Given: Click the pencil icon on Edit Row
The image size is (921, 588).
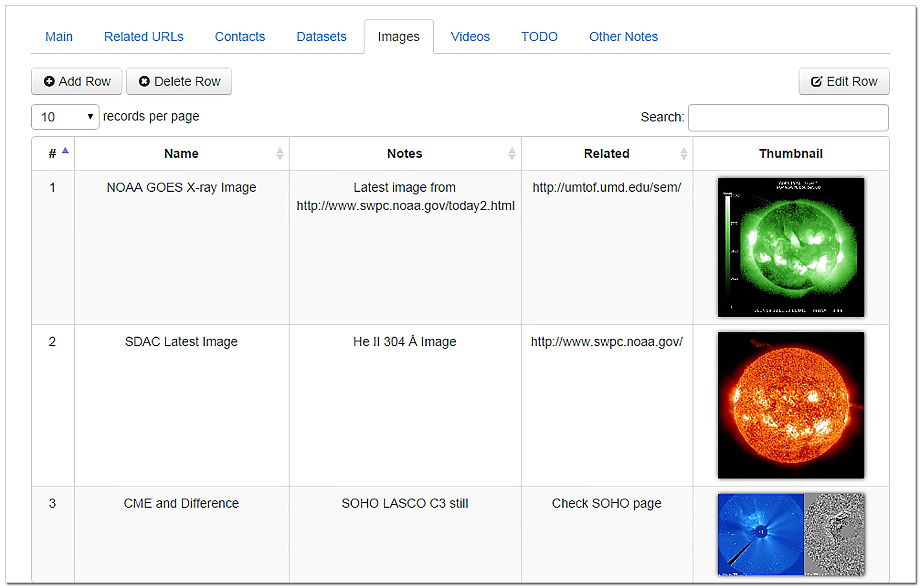Looking at the screenshot, I should 816,81.
